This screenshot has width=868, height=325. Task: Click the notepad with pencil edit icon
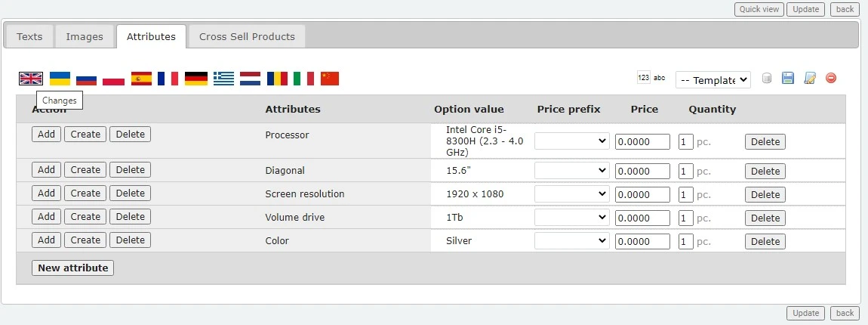tap(810, 79)
